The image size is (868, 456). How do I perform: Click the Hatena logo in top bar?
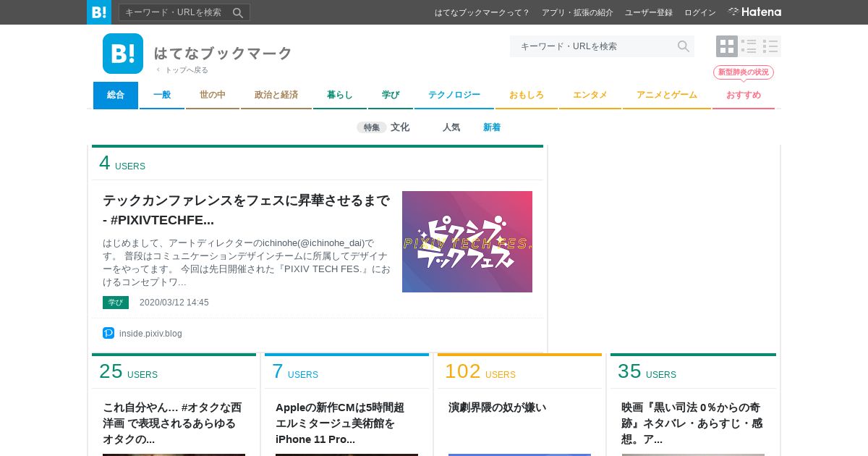(x=754, y=12)
